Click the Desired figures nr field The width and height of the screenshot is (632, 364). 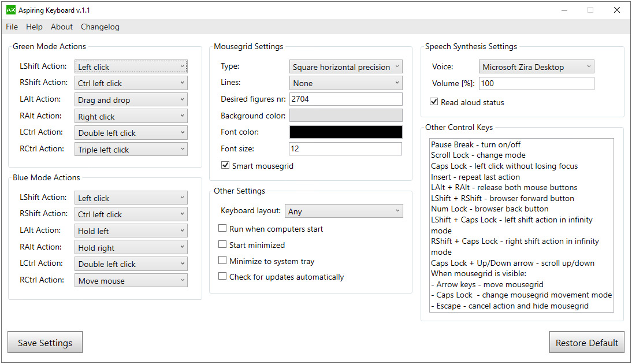[x=346, y=99]
